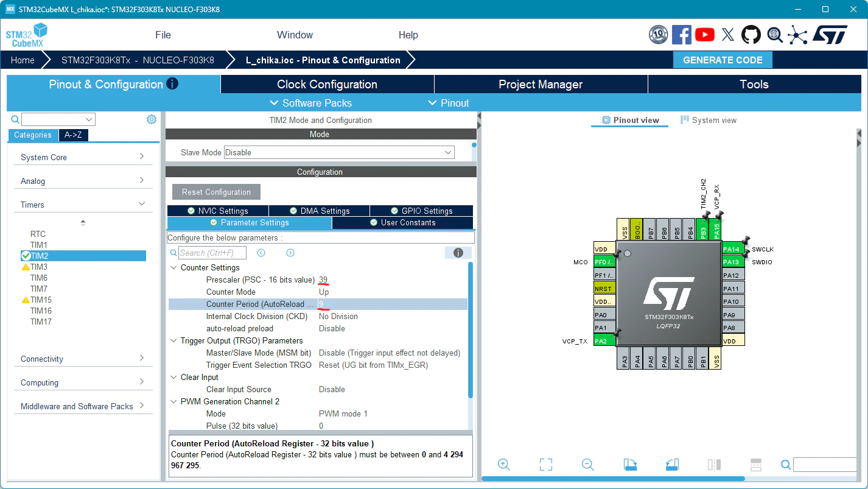This screenshot has width=868, height=489.
Task: Zoom out of the pinout view
Action: [x=587, y=465]
